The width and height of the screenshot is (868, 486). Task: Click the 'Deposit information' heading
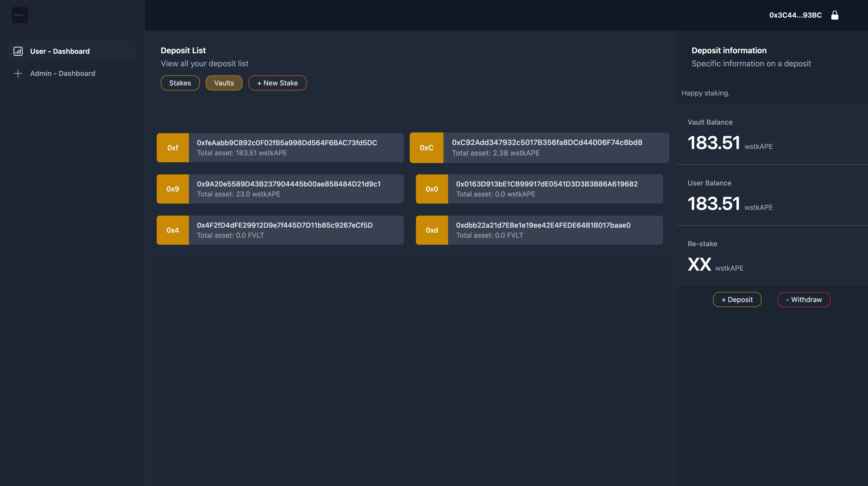(729, 51)
